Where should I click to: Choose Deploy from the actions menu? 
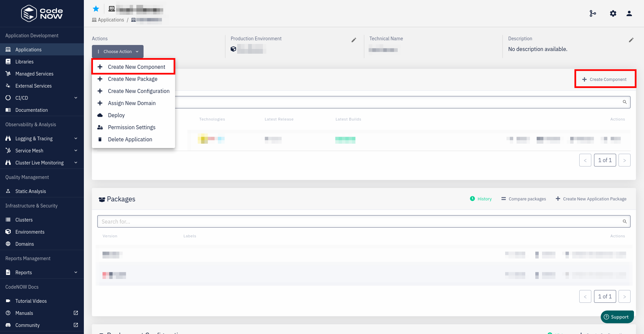[x=133, y=115]
